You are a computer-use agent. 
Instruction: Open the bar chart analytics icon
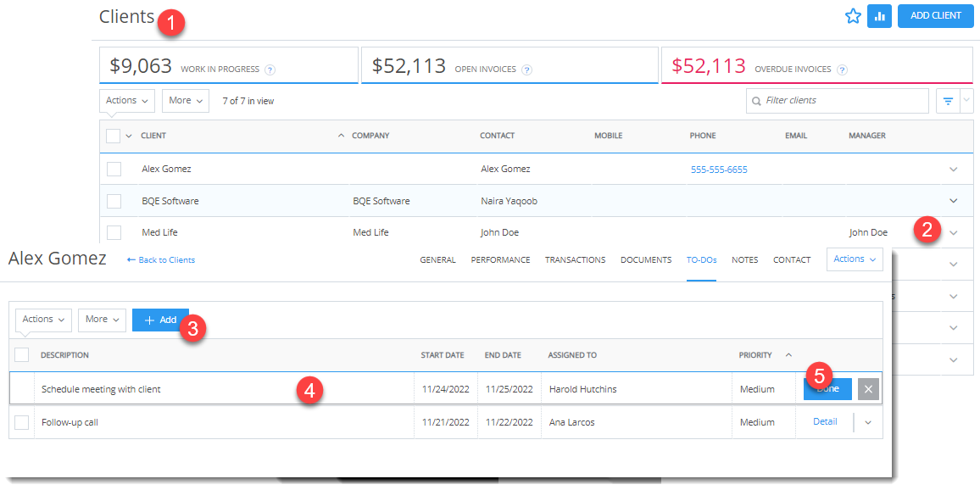point(879,15)
